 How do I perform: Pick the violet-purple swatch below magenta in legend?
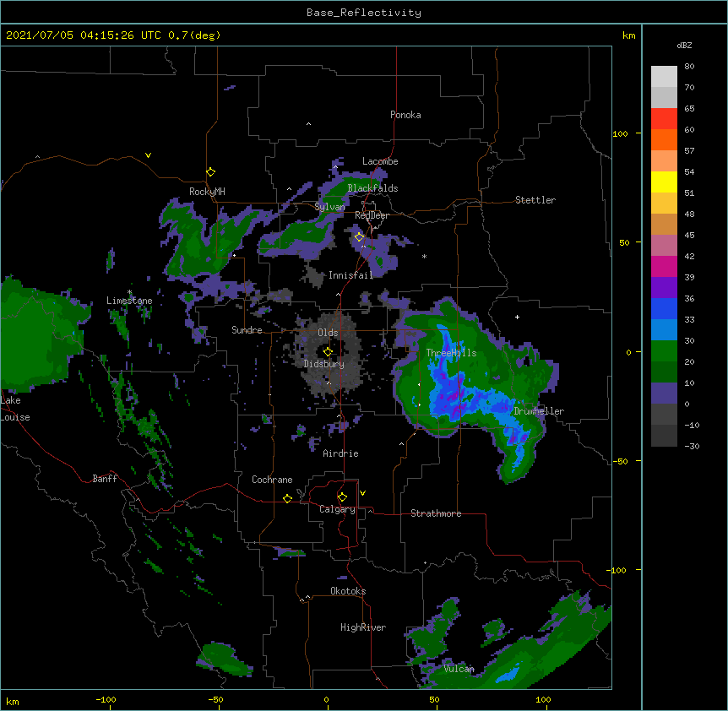[664, 287]
